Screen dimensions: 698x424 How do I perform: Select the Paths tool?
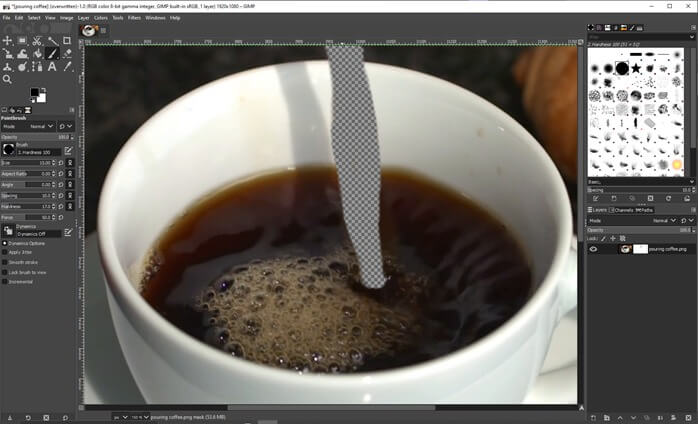(37, 67)
